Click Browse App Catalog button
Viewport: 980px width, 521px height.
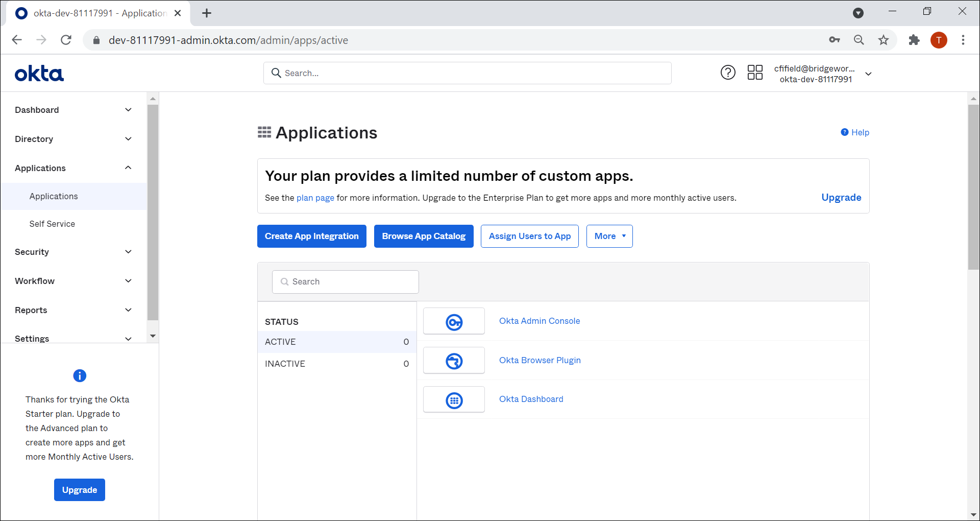point(424,236)
